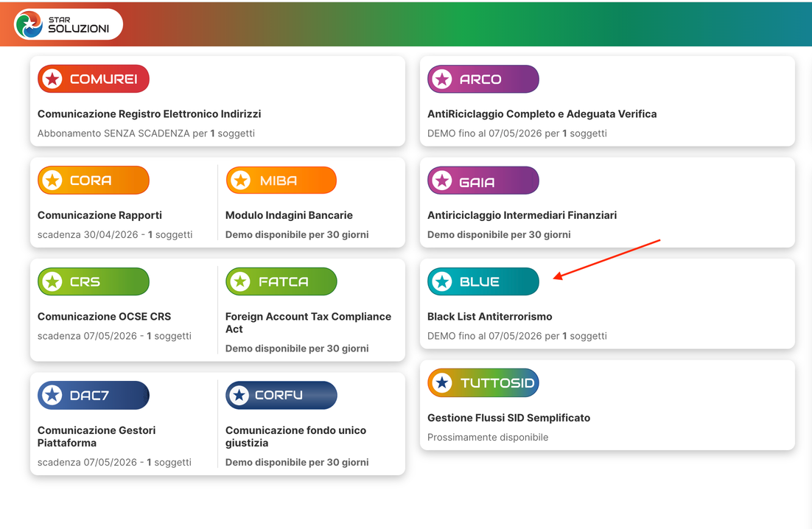
Task: Open the TUTTOSID module badge
Action: [x=483, y=383]
